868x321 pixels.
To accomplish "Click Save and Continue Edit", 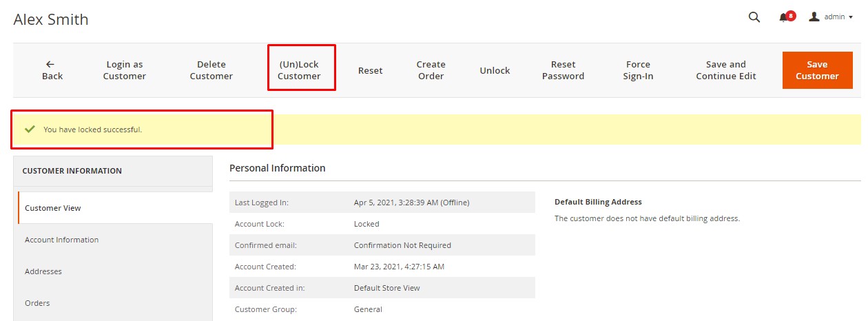I will [x=726, y=70].
